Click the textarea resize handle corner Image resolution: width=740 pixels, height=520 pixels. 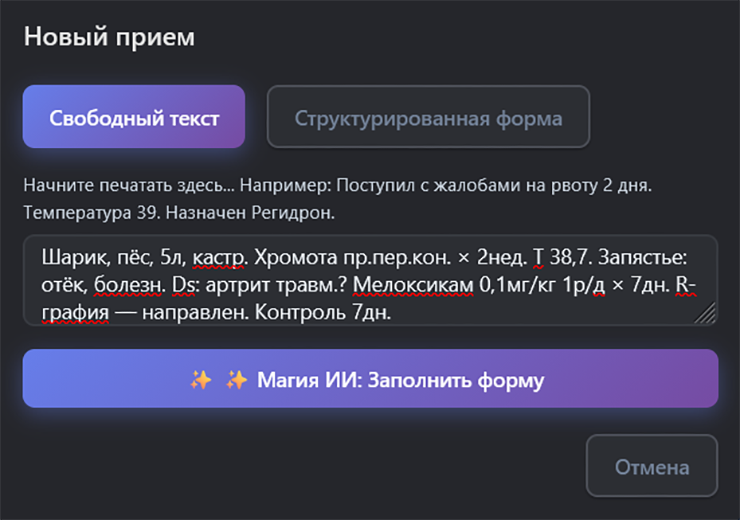(708, 315)
